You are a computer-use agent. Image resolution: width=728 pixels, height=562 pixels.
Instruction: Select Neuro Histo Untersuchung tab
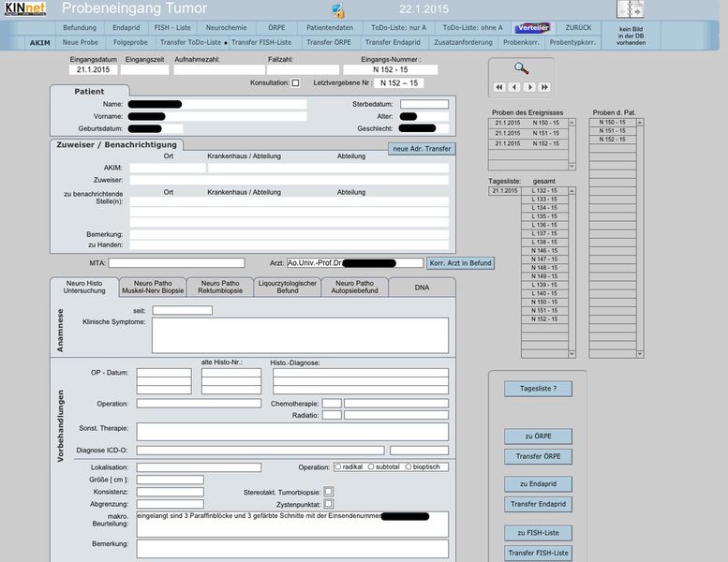coord(84,287)
